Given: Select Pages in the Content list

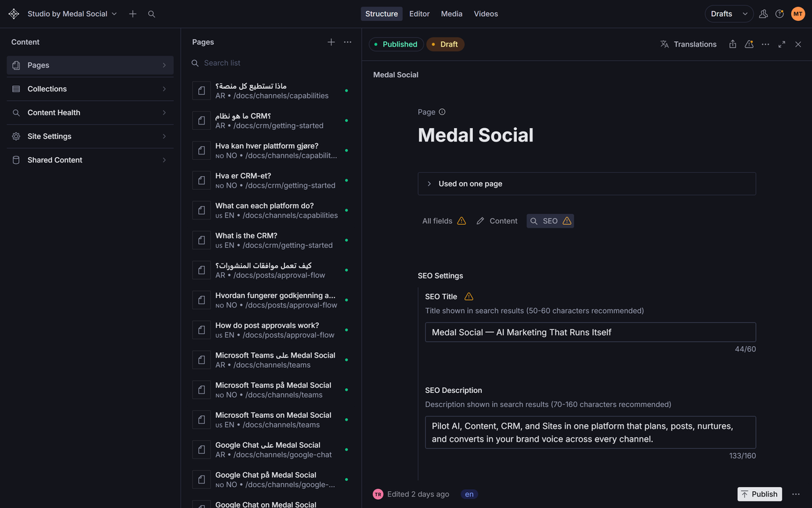Looking at the screenshot, I should (90, 65).
